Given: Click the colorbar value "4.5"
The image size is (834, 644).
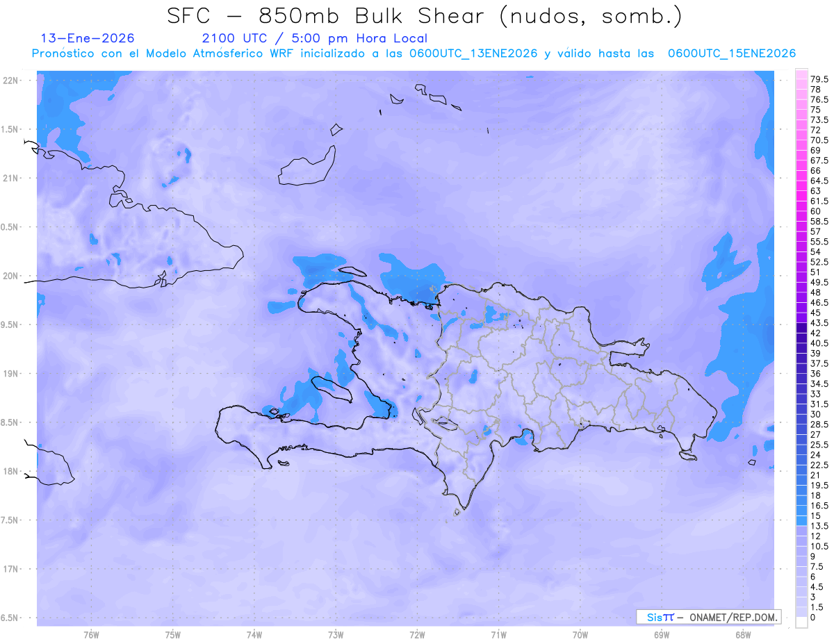Looking at the screenshot, I should (x=817, y=587).
